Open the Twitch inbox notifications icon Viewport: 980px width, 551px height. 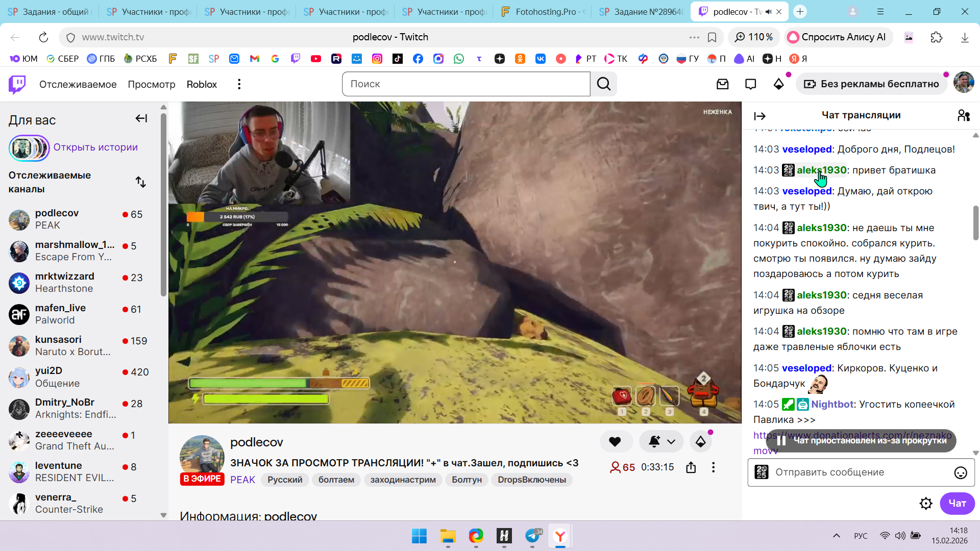coord(722,84)
